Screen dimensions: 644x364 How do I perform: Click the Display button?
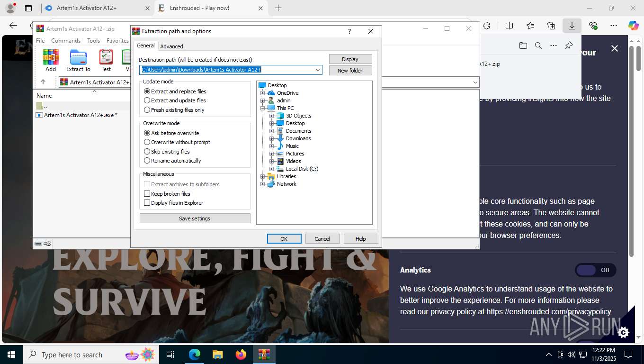350,59
